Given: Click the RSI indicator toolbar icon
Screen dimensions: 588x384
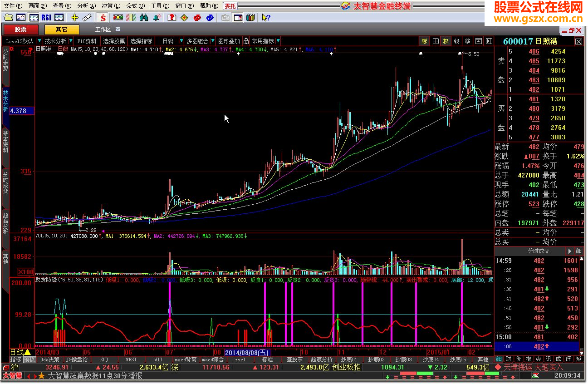Looking at the screenshot, I should (x=46, y=18).
